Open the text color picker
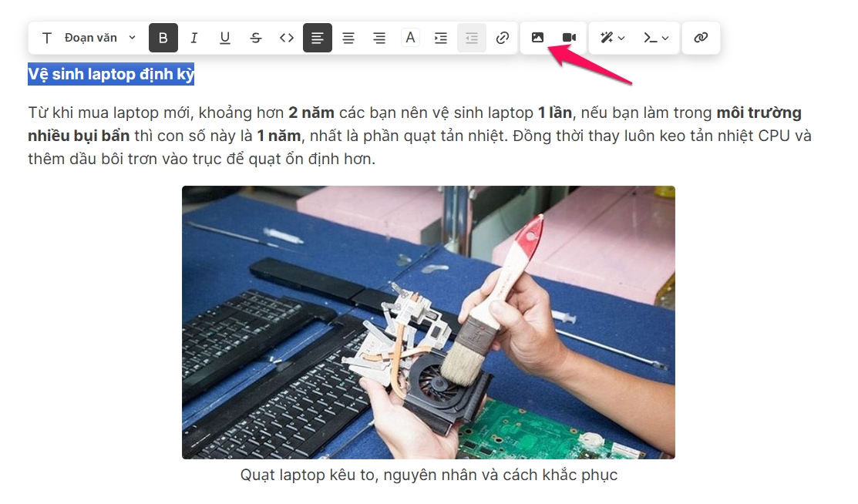 point(410,38)
